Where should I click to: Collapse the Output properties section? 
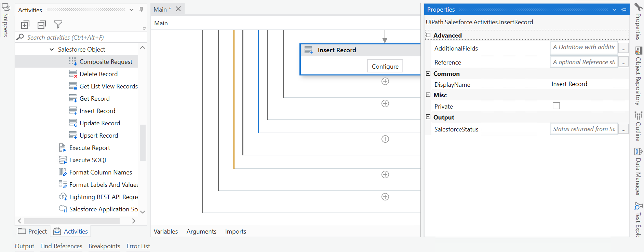[x=428, y=117]
